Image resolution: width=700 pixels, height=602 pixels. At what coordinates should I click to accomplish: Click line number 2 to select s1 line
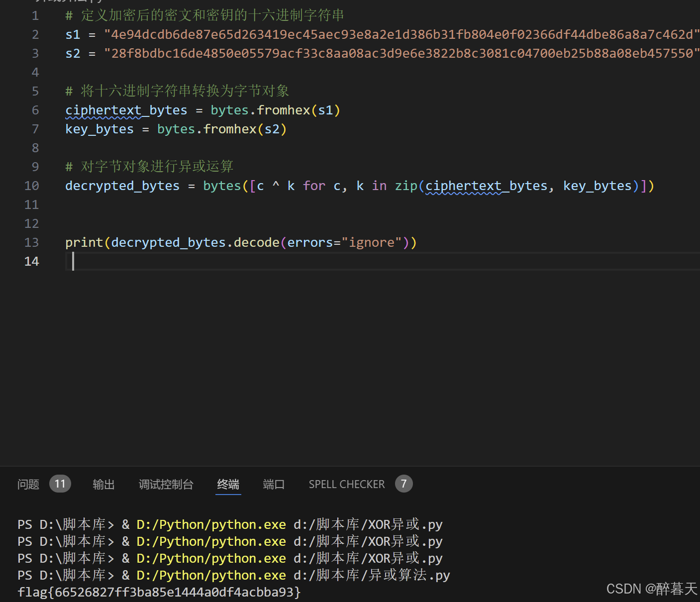[35, 34]
